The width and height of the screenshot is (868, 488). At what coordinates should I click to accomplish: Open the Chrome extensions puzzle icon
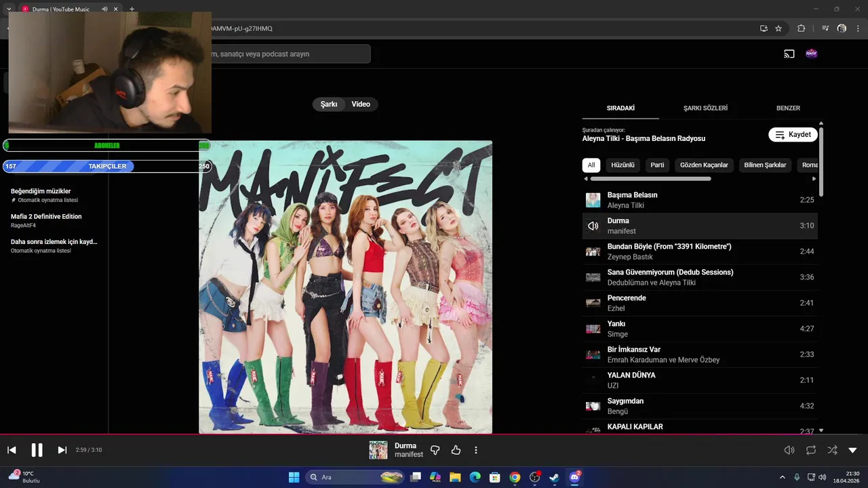(x=801, y=28)
